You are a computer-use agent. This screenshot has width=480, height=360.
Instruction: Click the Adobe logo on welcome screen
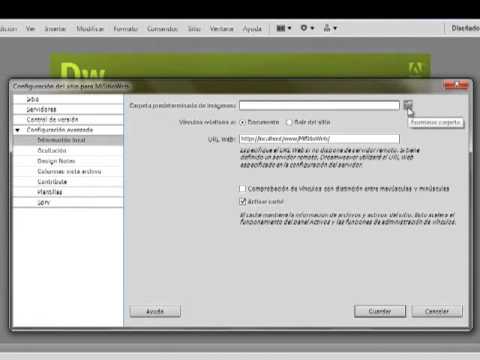(x=415, y=69)
